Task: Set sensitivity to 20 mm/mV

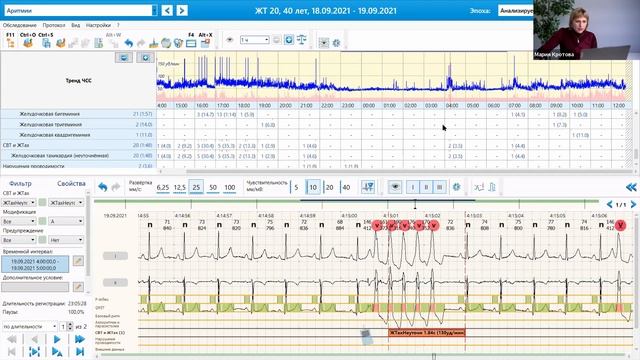Action: 329,188
